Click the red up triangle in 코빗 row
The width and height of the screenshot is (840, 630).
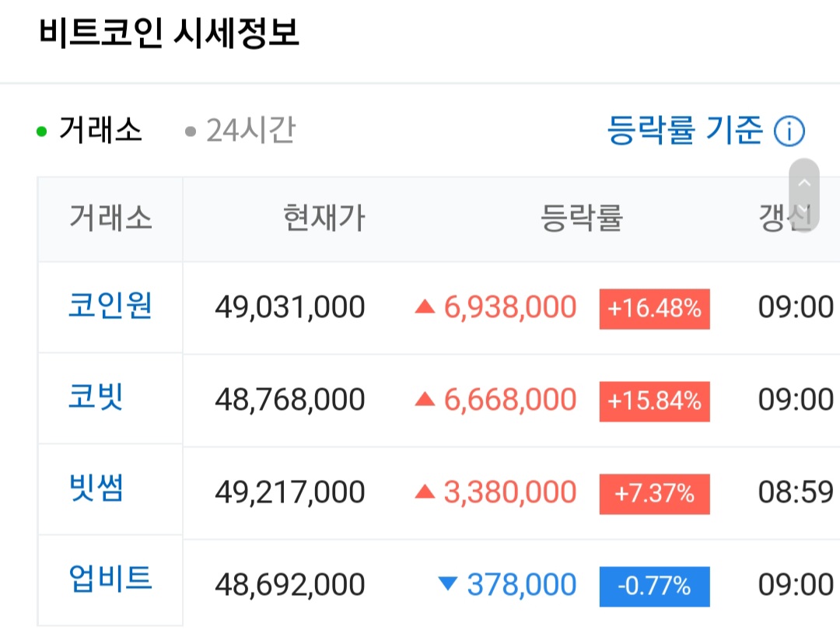424,400
